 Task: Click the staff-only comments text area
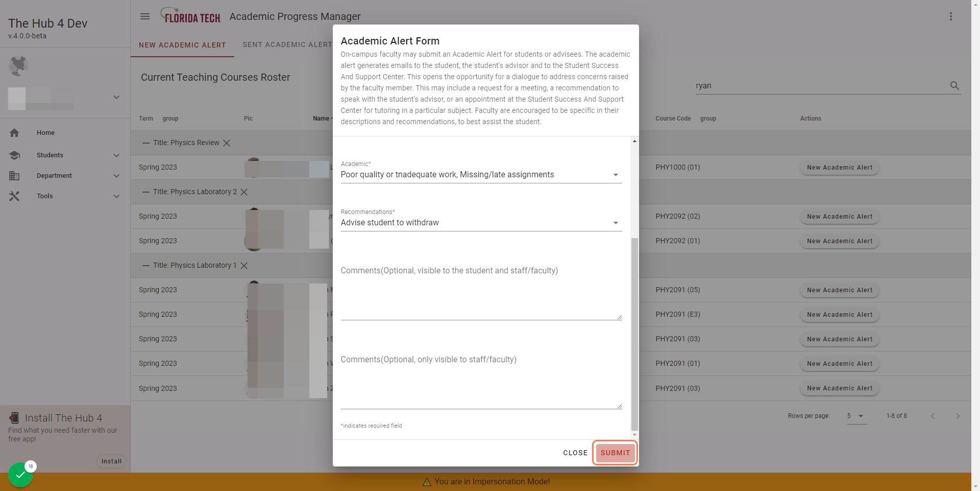tap(481, 381)
